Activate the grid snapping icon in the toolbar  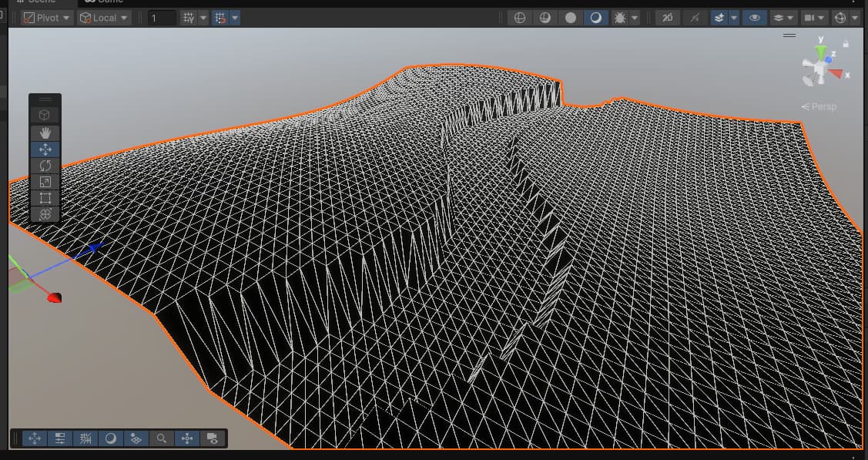[x=222, y=17]
